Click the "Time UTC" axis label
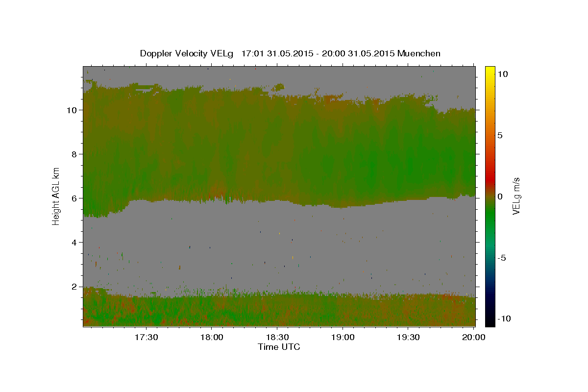Viewport: 588px width, 392px height. (x=279, y=347)
